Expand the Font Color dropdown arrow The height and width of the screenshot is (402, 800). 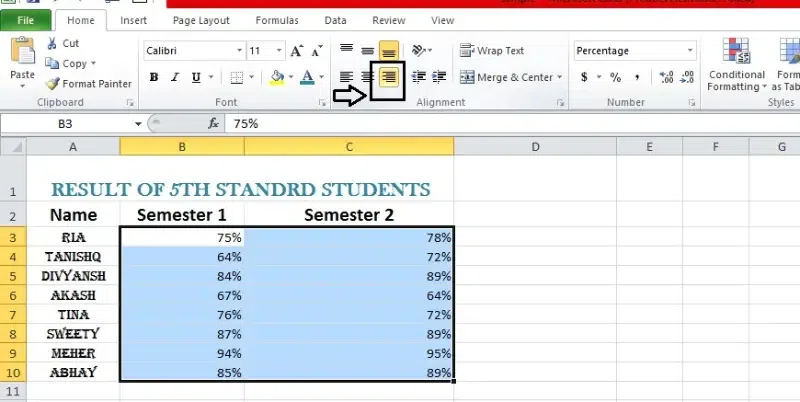(321, 77)
